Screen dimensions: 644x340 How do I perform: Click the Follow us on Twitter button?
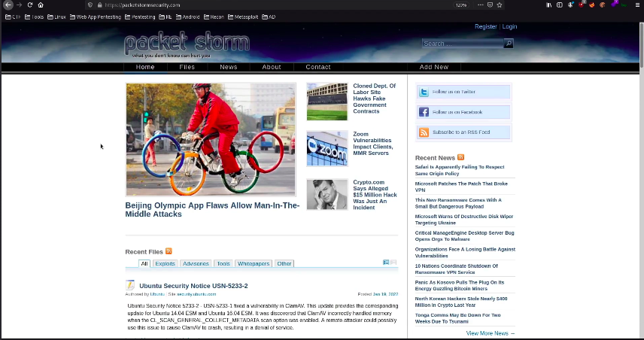463,92
